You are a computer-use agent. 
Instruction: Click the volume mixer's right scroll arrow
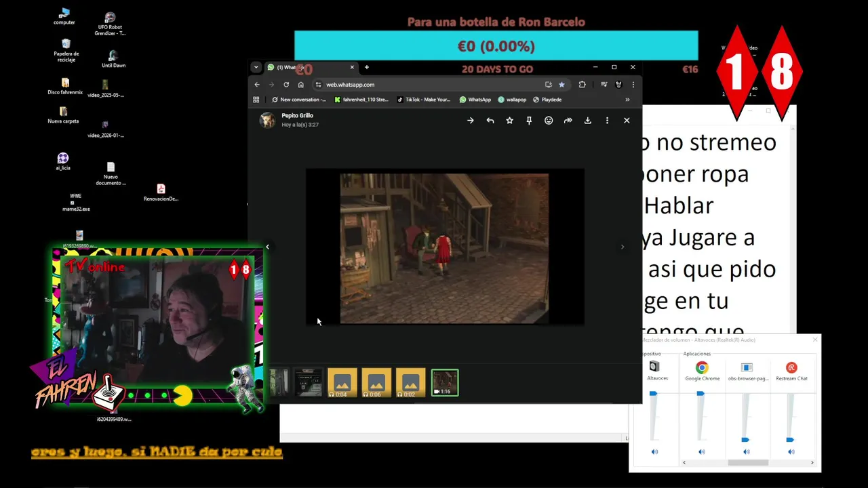tap(812, 462)
